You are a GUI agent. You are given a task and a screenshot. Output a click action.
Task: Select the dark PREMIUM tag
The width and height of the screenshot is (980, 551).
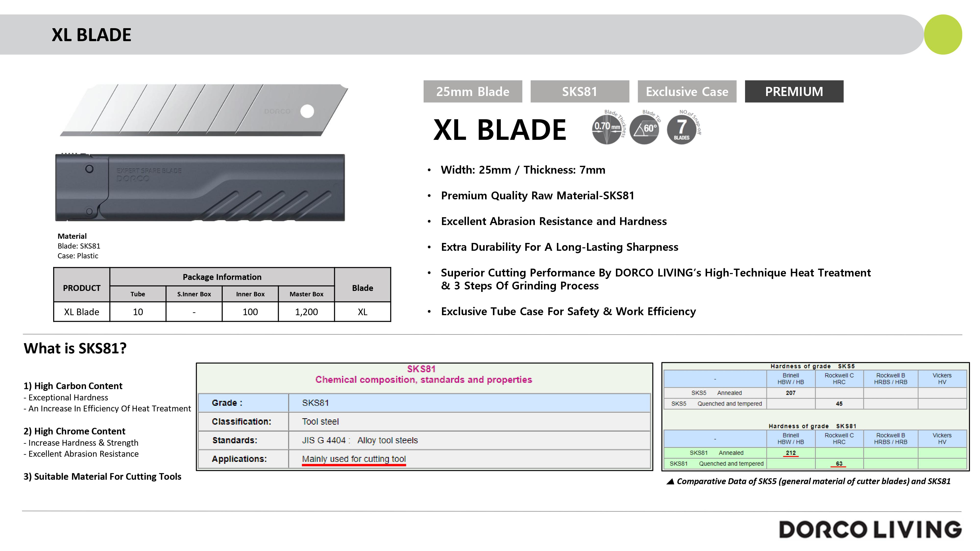[x=794, y=91]
